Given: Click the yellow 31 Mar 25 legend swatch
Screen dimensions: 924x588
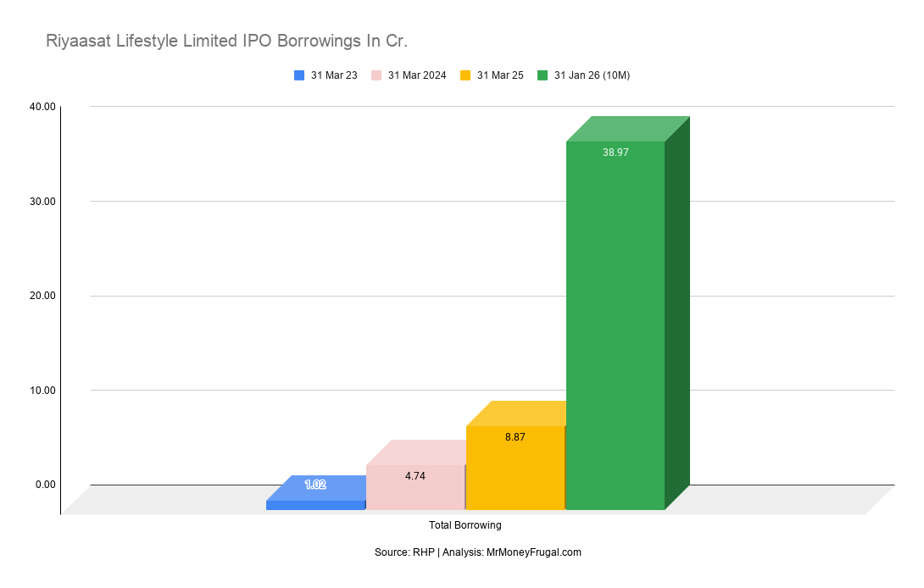Looking at the screenshot, I should [x=465, y=75].
